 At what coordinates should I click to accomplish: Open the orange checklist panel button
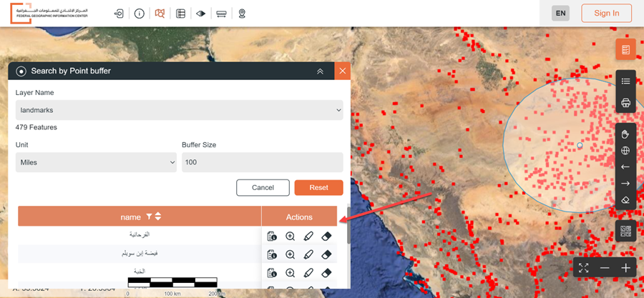[625, 49]
